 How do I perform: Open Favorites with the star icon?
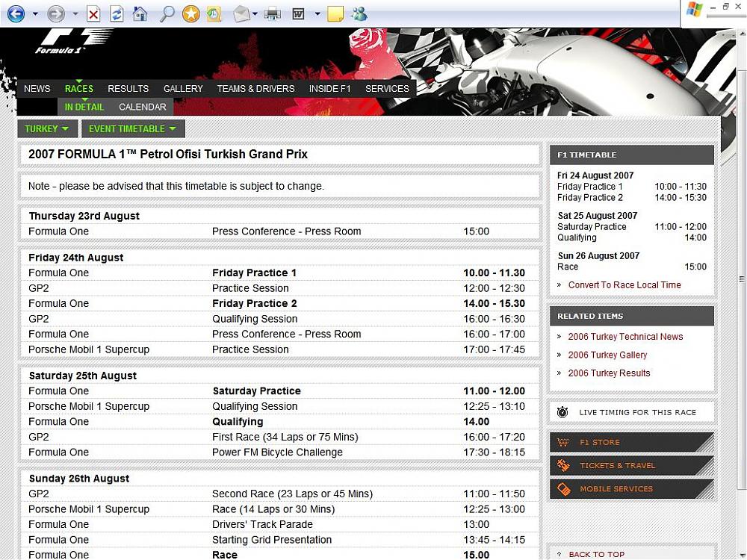[191, 13]
